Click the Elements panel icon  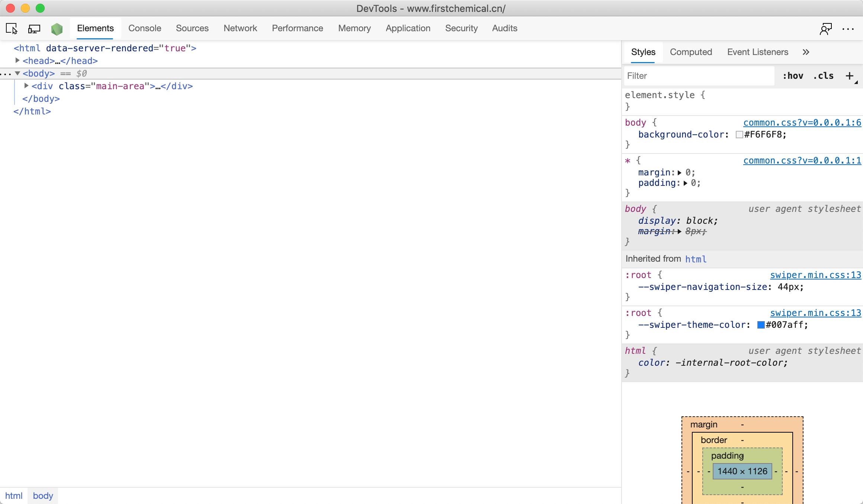coord(96,28)
